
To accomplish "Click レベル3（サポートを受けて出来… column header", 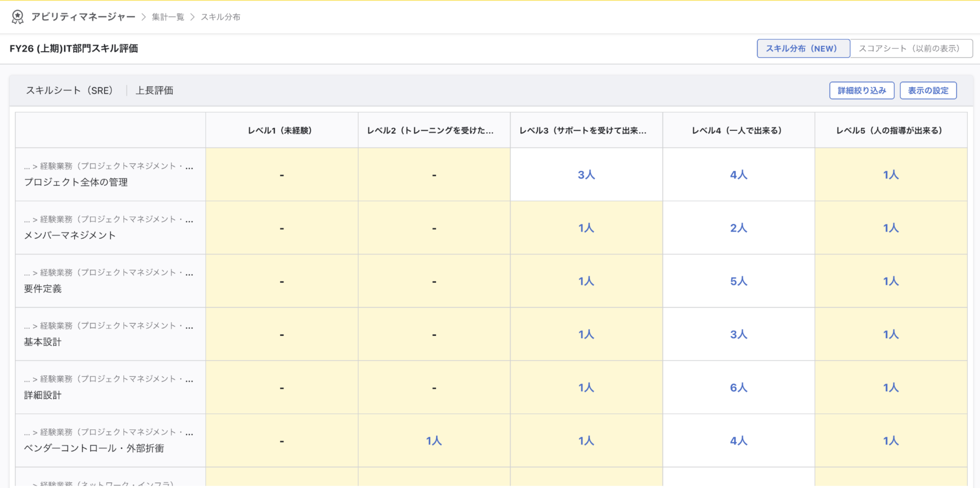I will click(x=586, y=130).
